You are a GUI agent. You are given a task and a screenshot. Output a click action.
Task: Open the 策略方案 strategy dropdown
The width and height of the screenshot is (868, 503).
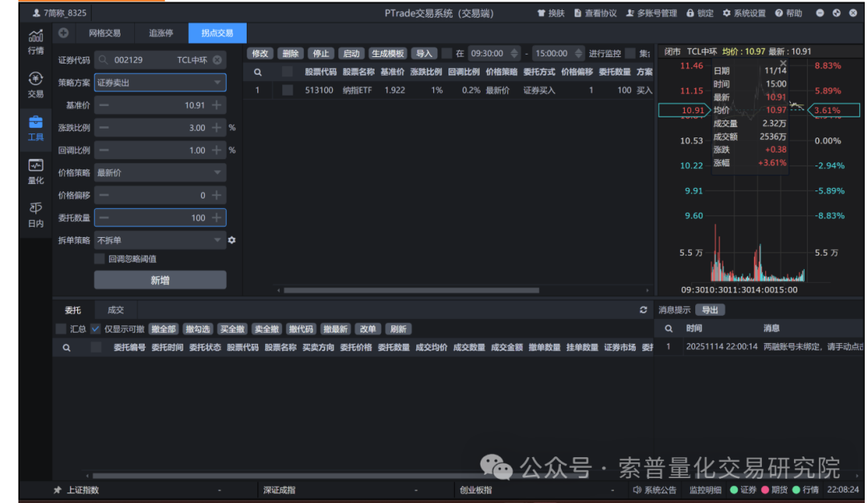(x=219, y=82)
